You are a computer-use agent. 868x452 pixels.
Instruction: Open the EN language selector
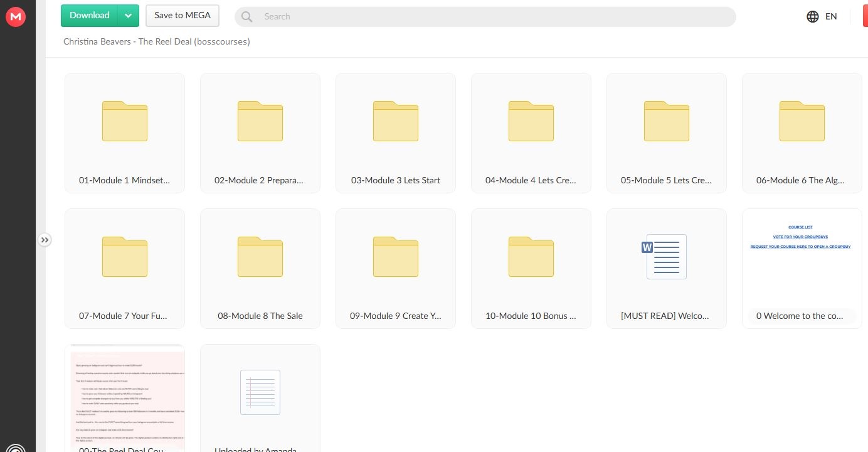pos(831,17)
